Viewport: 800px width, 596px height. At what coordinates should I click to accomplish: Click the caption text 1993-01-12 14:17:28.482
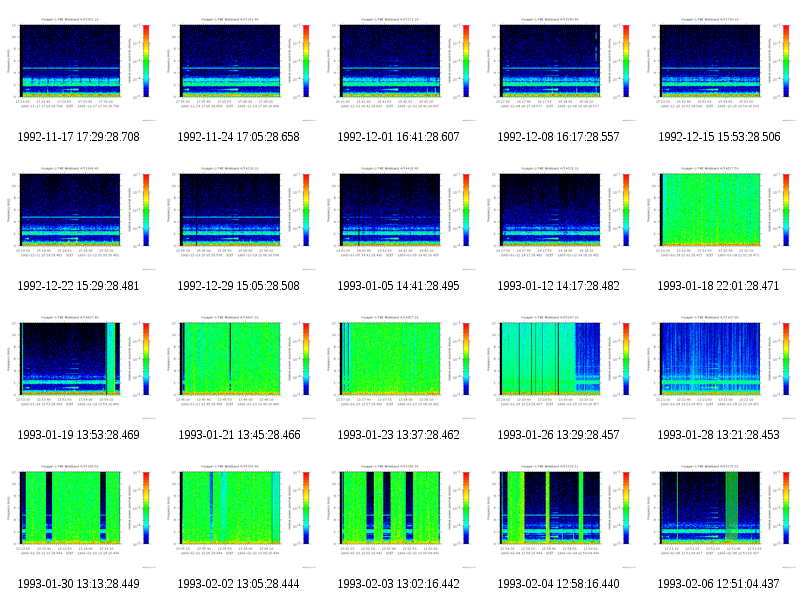pos(559,286)
